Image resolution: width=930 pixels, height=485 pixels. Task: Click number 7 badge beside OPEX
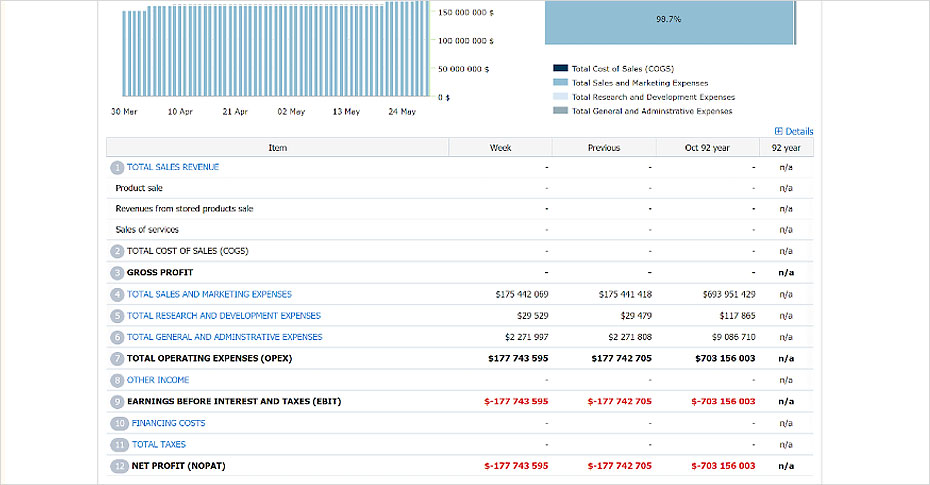(118, 358)
